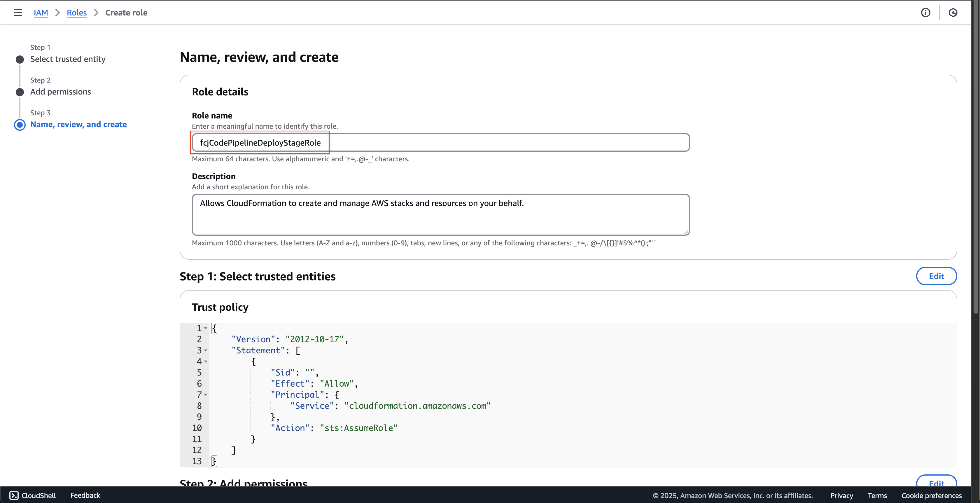Go back to Select trusted entity step
Screen dimensions: 980x503
(68, 59)
